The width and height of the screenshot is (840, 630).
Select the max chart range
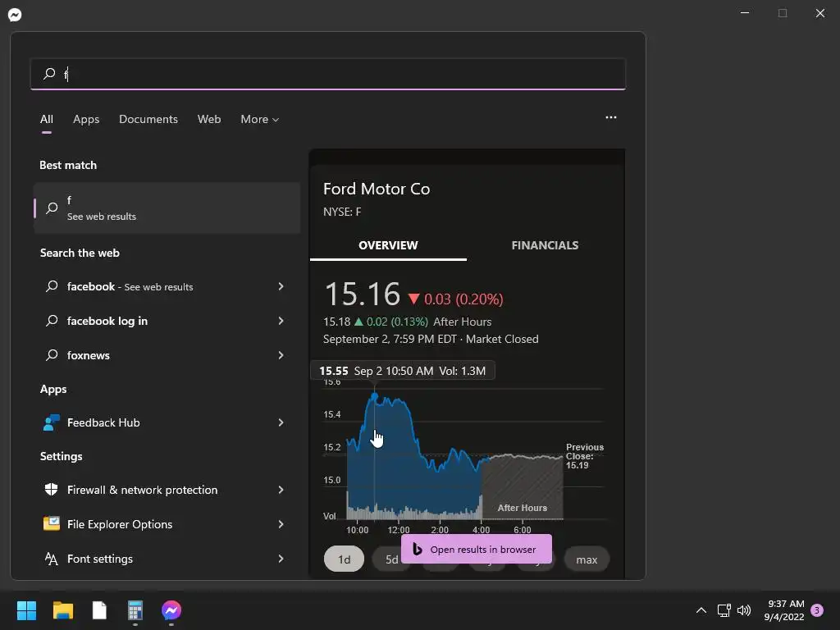[587, 559]
